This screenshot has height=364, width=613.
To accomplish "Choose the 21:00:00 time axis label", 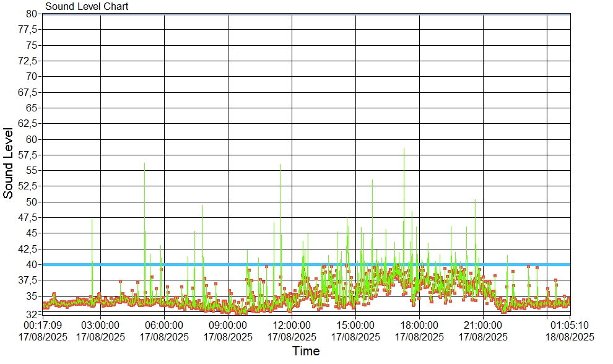I will (x=483, y=325).
